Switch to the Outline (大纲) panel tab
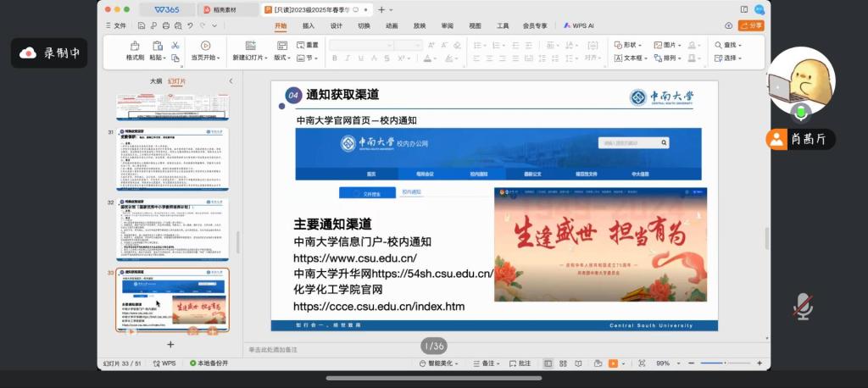The width and height of the screenshot is (868, 388). click(x=156, y=81)
